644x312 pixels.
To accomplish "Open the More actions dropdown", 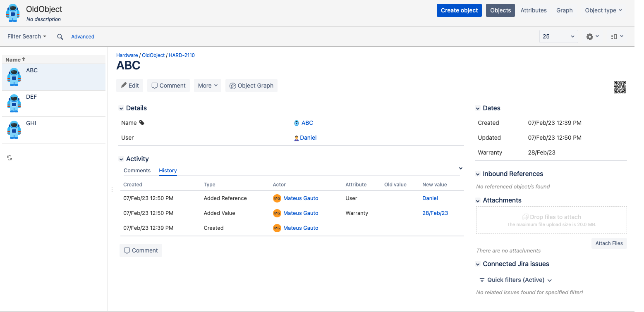I will 208,86.
